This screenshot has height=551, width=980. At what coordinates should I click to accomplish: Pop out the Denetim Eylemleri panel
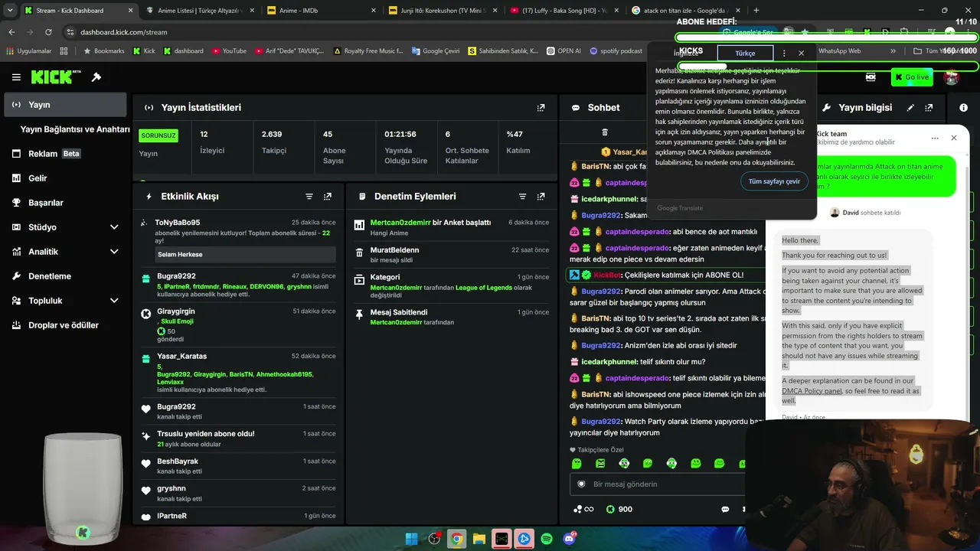[541, 197]
